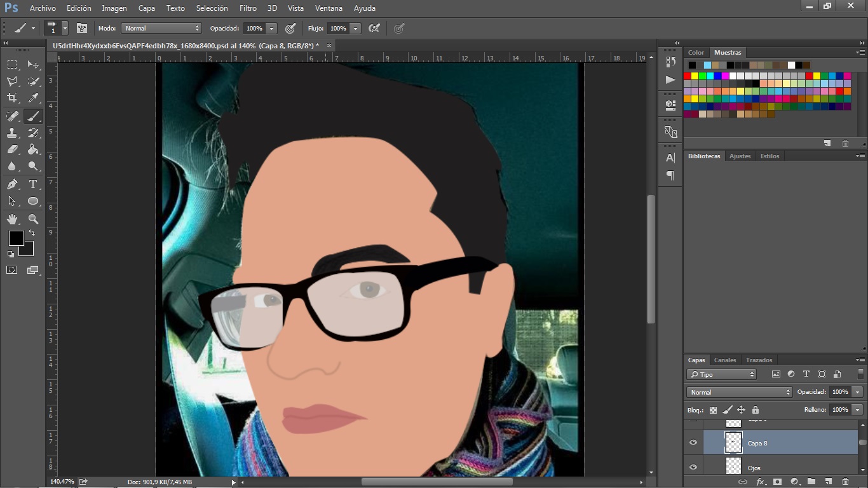Close the open PSD document tab
The width and height of the screenshot is (868, 488).
tap(330, 46)
